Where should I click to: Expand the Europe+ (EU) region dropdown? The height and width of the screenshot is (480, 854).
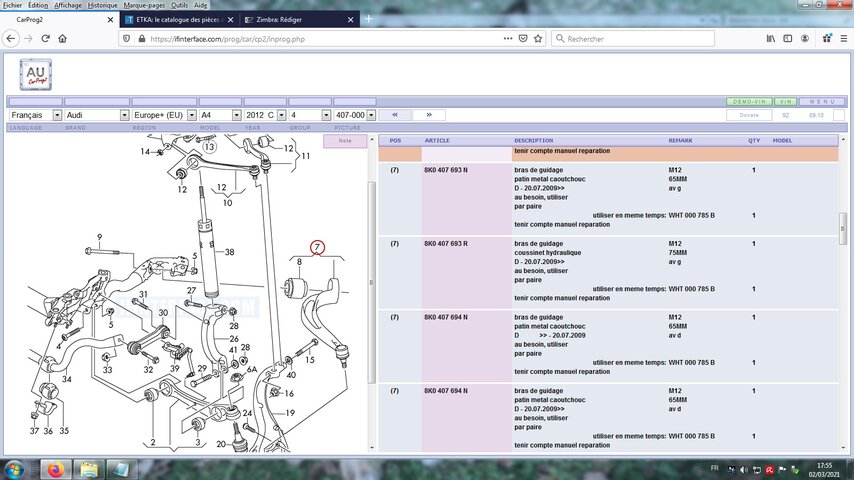point(163,115)
